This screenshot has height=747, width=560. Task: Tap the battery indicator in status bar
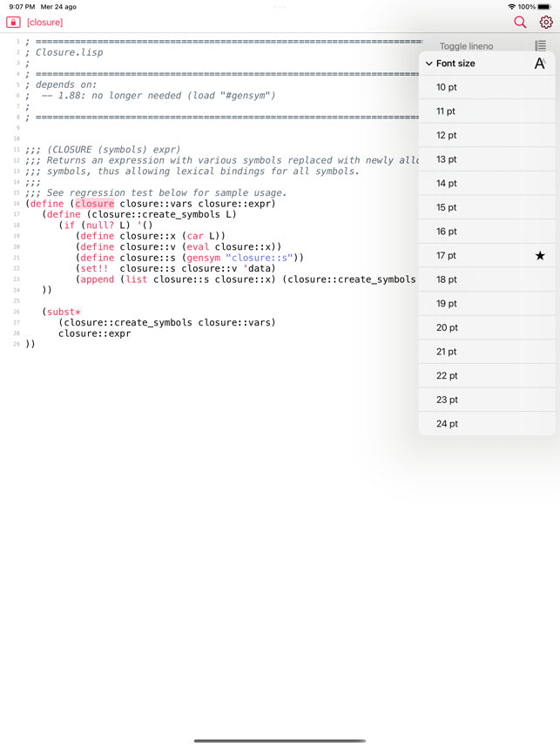click(544, 7)
